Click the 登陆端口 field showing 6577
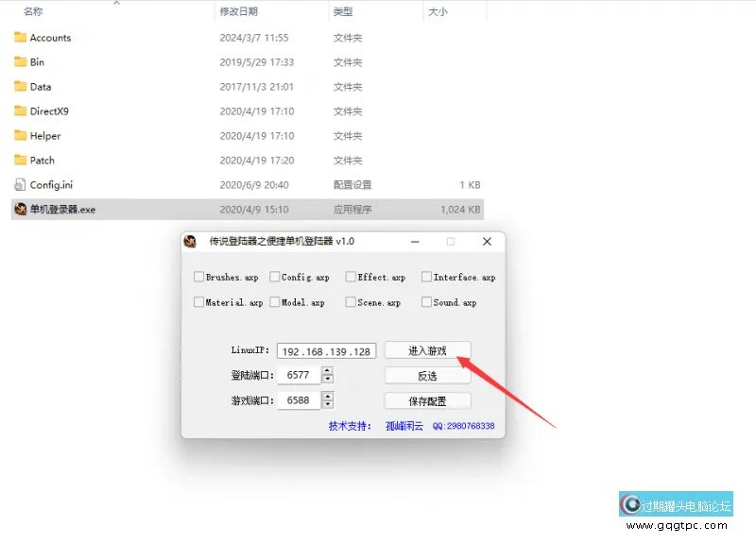Image resolution: width=756 pixels, height=543 pixels. click(x=299, y=375)
